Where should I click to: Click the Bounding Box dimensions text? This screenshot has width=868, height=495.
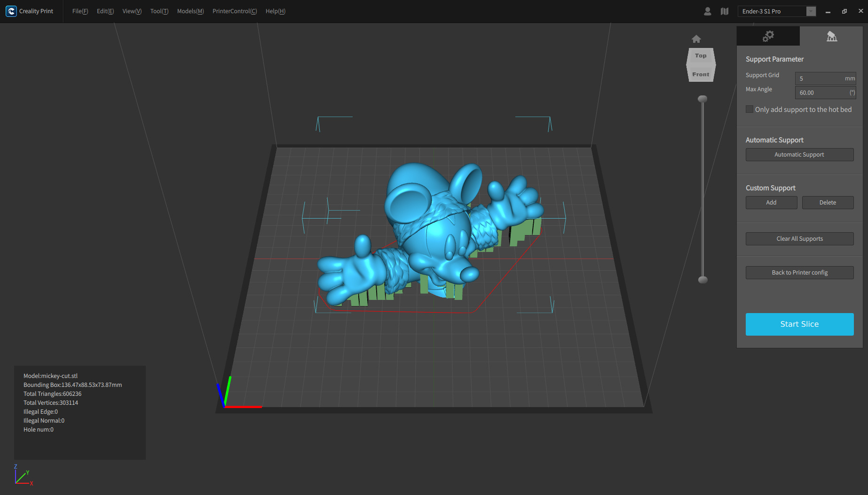pyautogui.click(x=72, y=385)
